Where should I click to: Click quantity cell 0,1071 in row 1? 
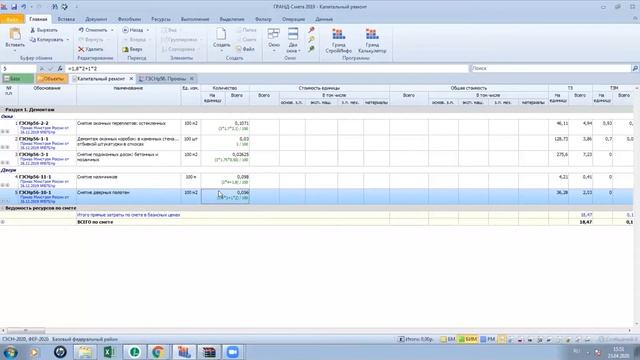point(225,126)
